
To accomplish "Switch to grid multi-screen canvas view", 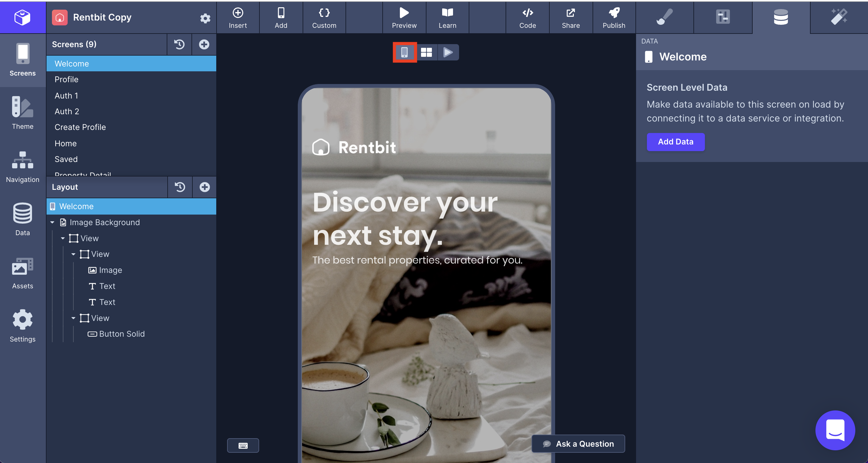I will point(426,52).
